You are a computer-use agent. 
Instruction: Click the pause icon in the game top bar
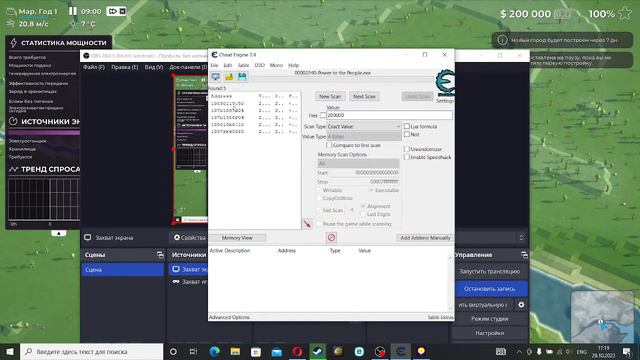click(x=73, y=11)
